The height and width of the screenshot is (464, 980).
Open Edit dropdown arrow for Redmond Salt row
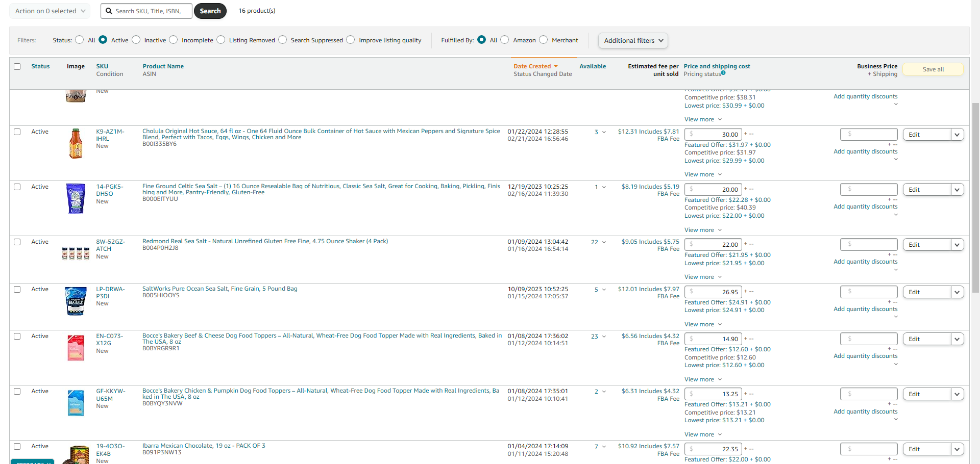coord(957,245)
